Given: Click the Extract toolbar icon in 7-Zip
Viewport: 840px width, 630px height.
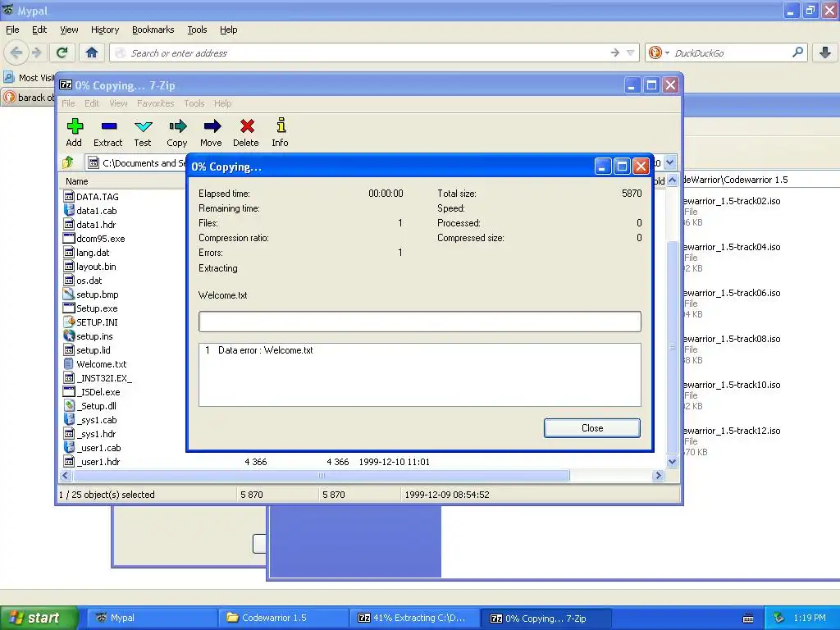Looking at the screenshot, I should pyautogui.click(x=109, y=126).
